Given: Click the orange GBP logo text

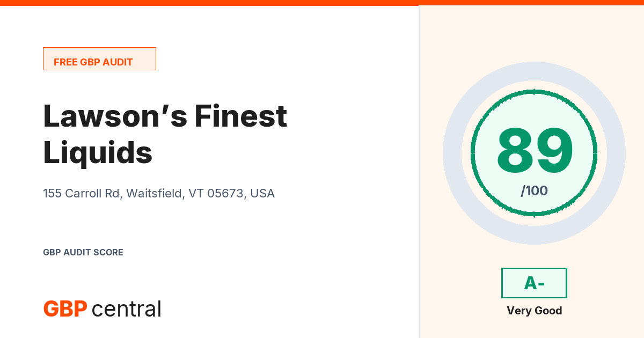Looking at the screenshot, I should point(65,309).
